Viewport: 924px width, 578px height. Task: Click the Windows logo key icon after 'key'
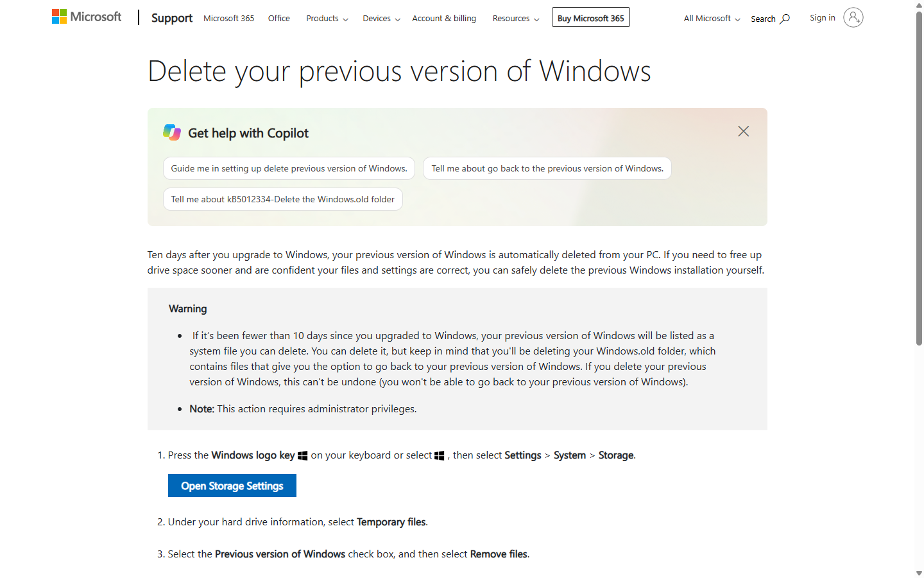point(303,455)
